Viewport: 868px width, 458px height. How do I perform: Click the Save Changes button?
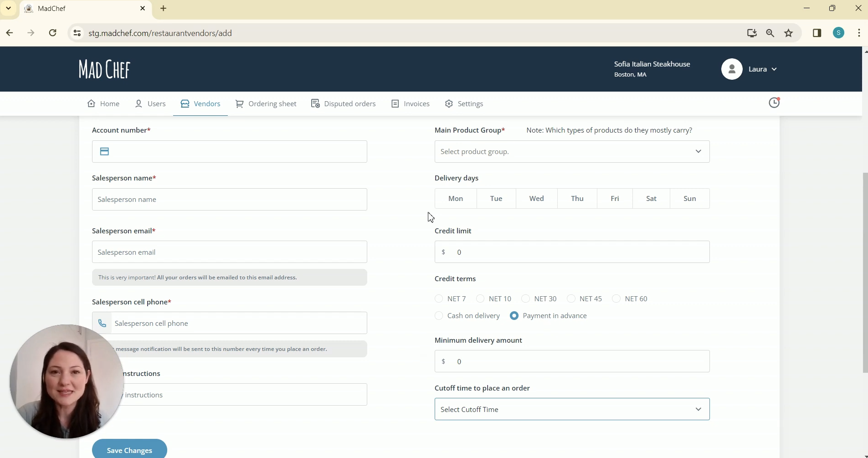[130, 450]
